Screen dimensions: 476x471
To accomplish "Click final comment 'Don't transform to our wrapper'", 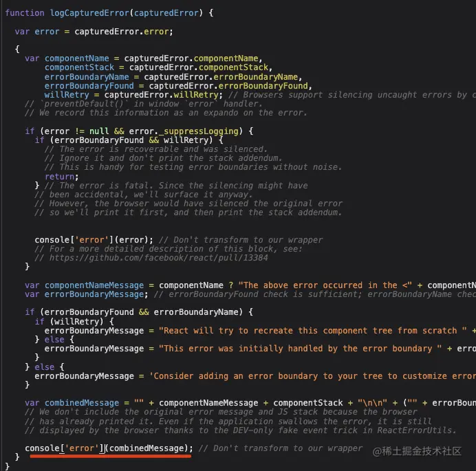I will coord(281,448).
